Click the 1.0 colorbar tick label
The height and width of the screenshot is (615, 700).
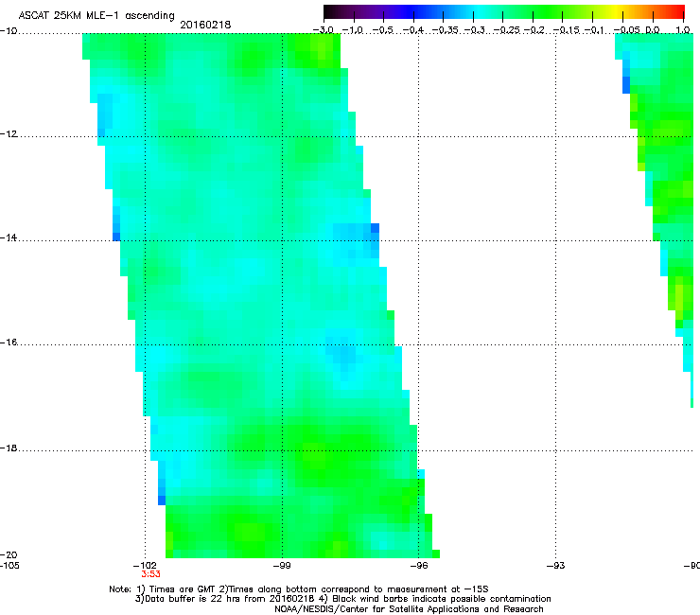click(x=683, y=30)
